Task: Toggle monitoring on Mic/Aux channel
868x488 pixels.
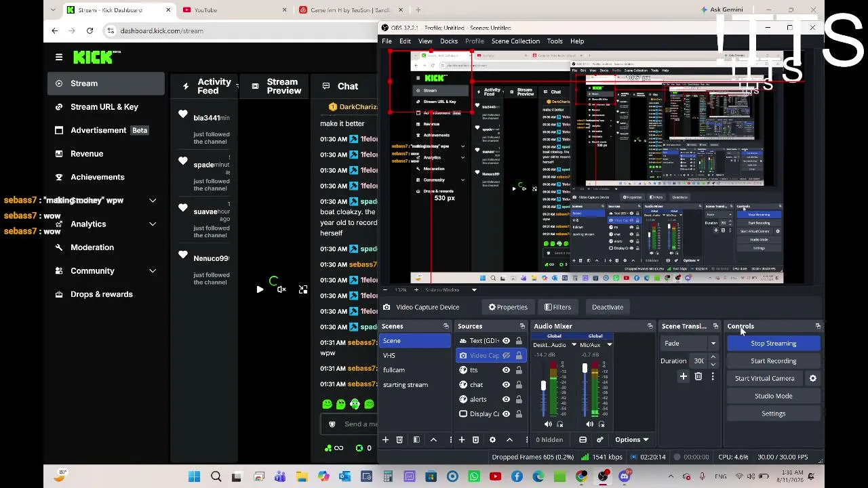Action: (x=601, y=424)
